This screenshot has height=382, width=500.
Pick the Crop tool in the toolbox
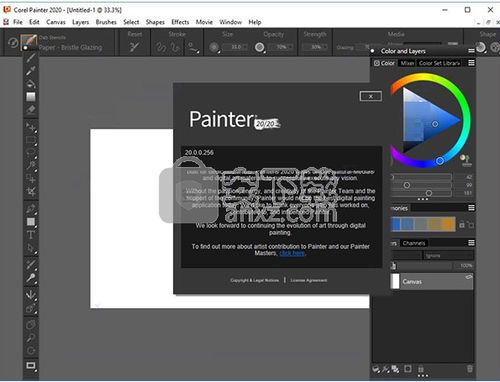coord(31,192)
